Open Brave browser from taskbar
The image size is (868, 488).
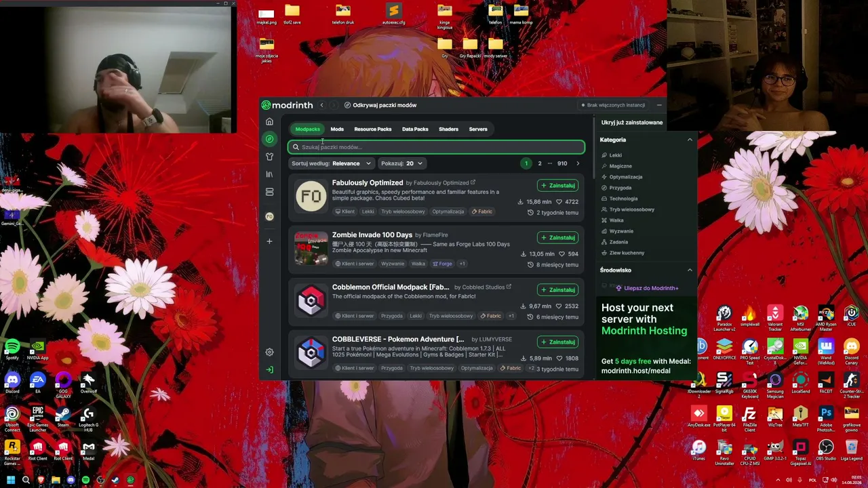coord(41,481)
